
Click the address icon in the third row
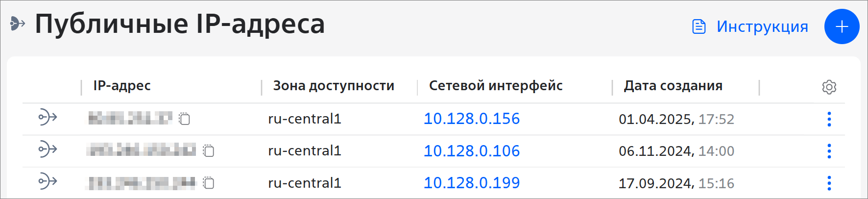tap(48, 181)
